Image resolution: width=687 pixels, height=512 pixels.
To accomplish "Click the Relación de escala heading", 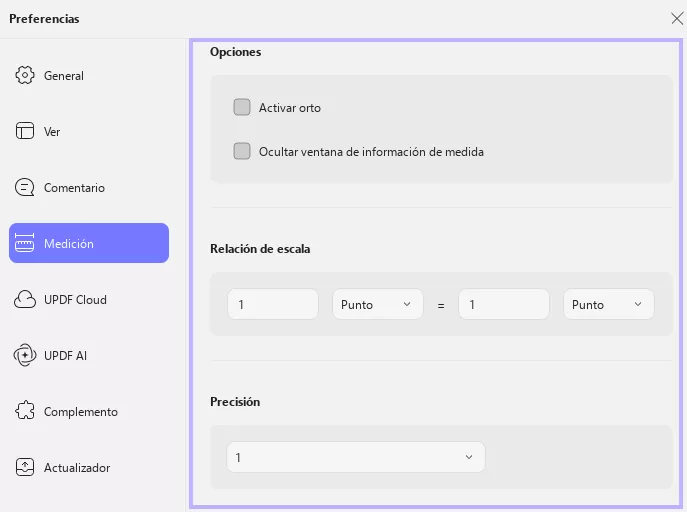I will click(x=260, y=249).
